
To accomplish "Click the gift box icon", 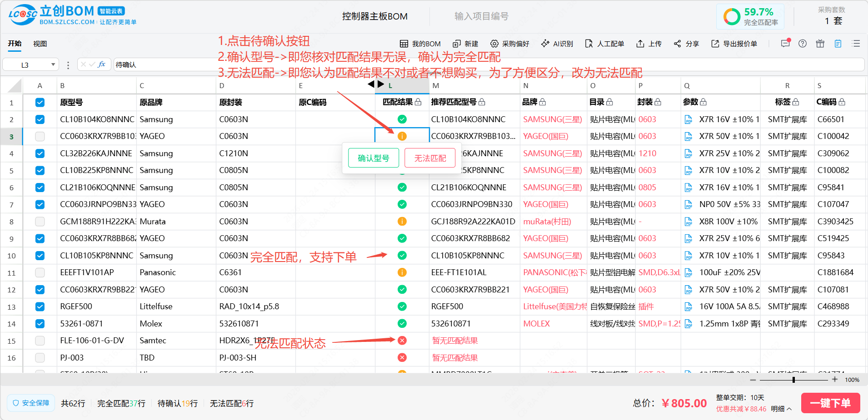I will click(x=820, y=44).
